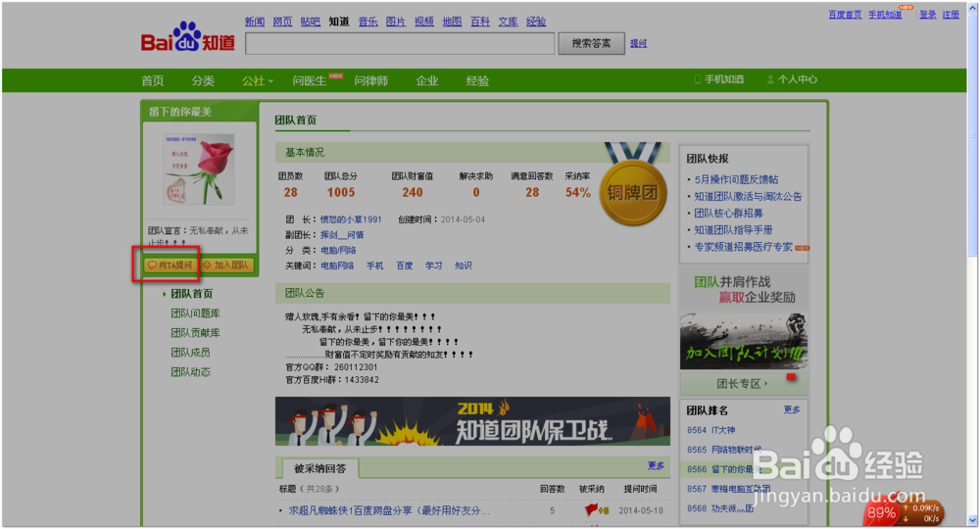The width and height of the screenshot is (980, 529).
Task: Select 团队成员 in the sidebar
Action: coord(190,353)
